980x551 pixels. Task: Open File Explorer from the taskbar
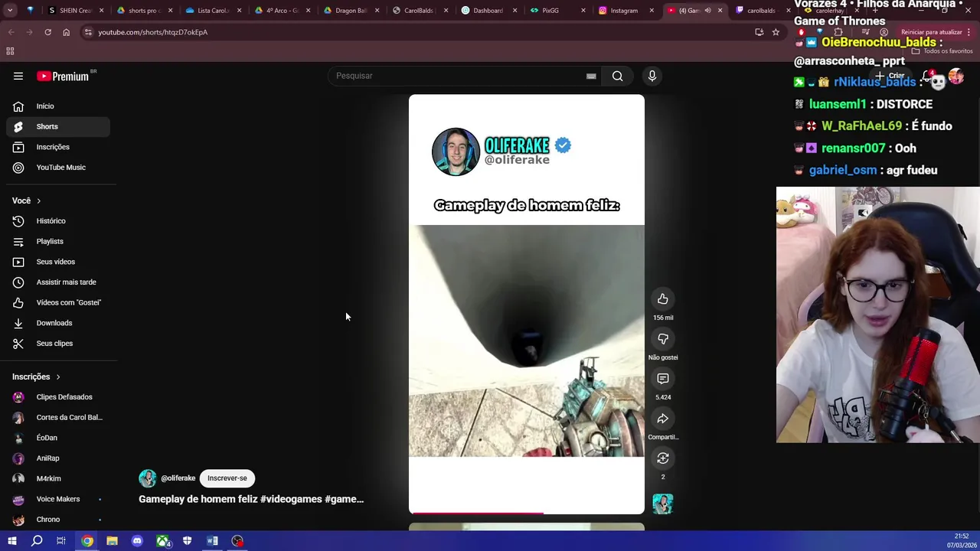coord(112,541)
